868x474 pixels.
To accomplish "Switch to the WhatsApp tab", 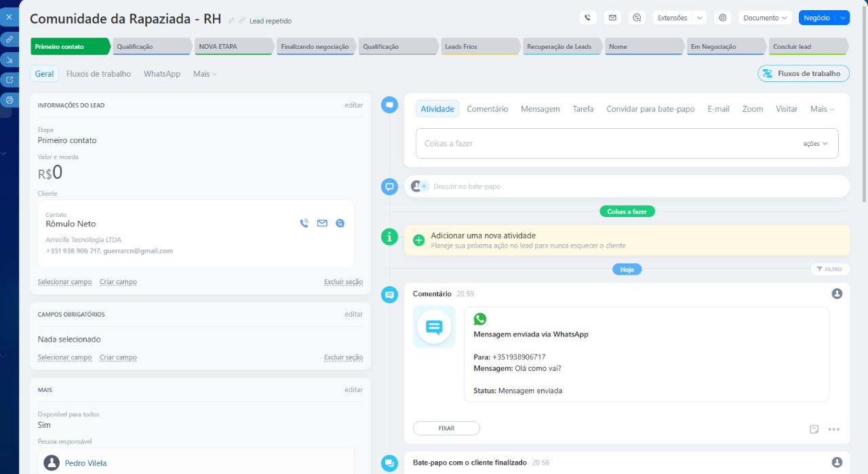I will 162,74.
